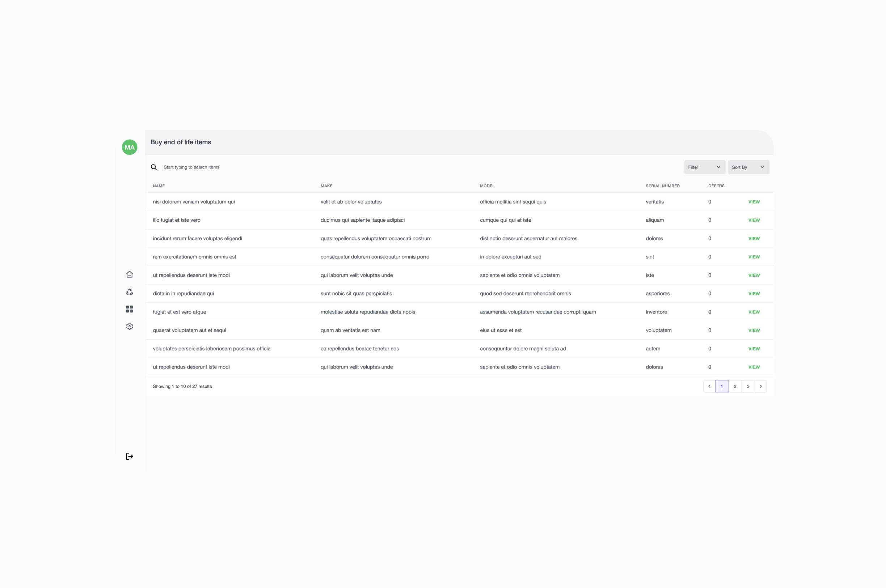Click make 'consequatur dolorem consequatur omnis porro'
Viewport: 886px width, 588px height.
pos(375,257)
